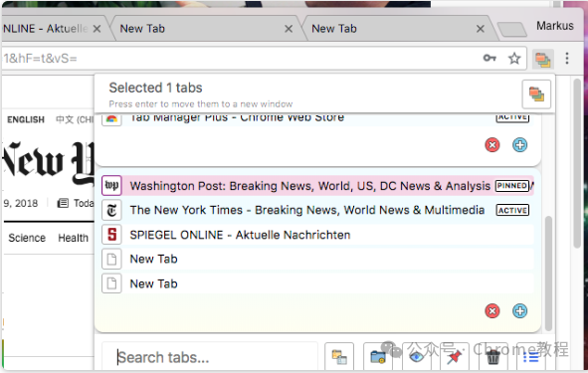
Task: Add tab to the Tab Manager Plus window group
Action: click(519, 145)
